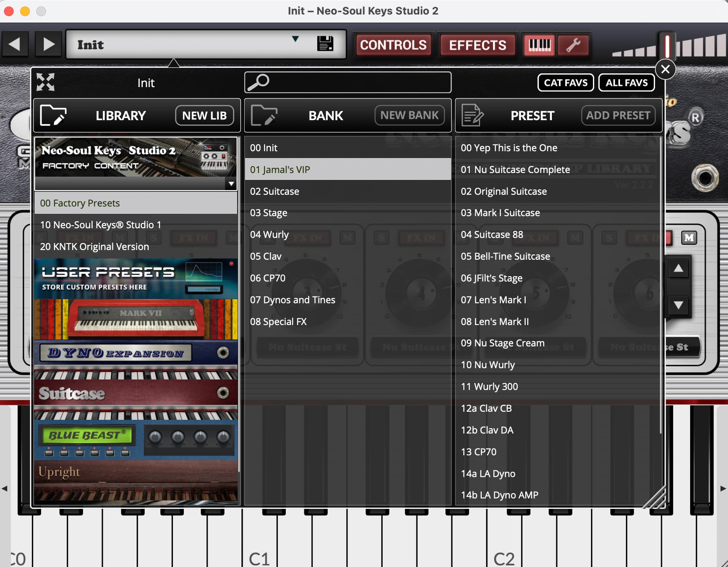Viewport: 728px width, 567px height.
Task: Edit bank with the folder pencil icon
Action: tap(264, 115)
